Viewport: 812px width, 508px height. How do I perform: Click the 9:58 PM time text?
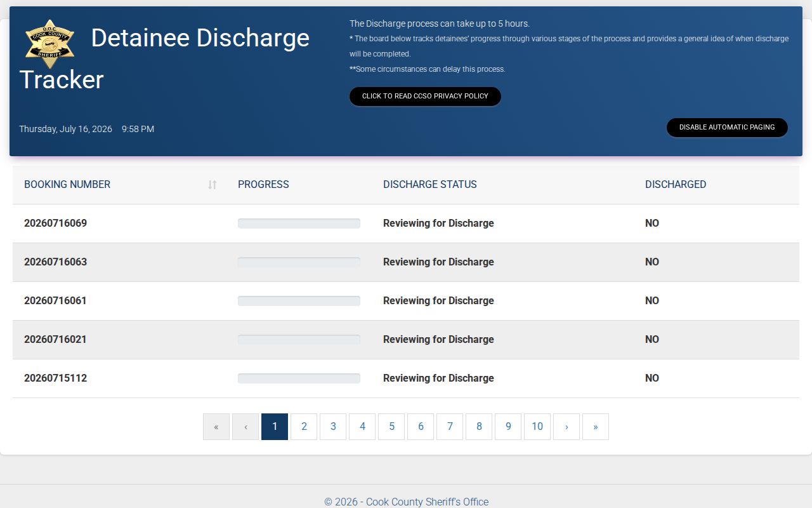138,129
